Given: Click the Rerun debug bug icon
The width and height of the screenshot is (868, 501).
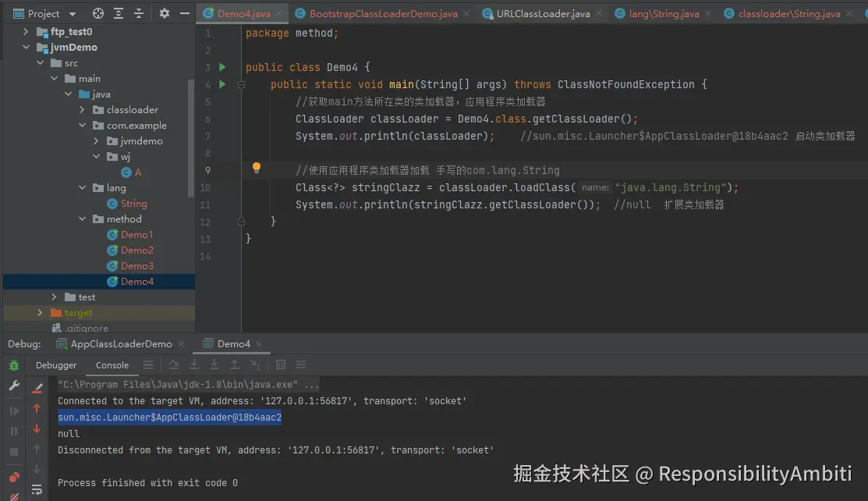Looking at the screenshot, I should click(14, 365).
